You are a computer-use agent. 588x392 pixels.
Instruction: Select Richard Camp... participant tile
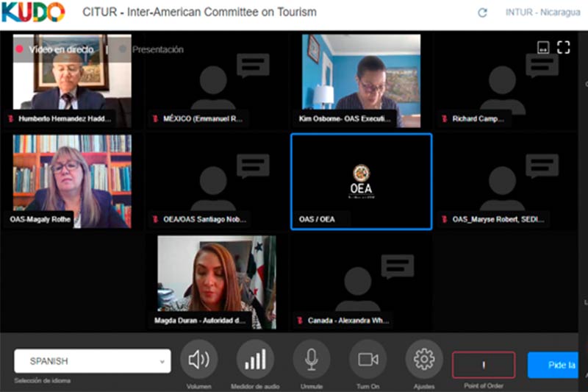(x=506, y=81)
